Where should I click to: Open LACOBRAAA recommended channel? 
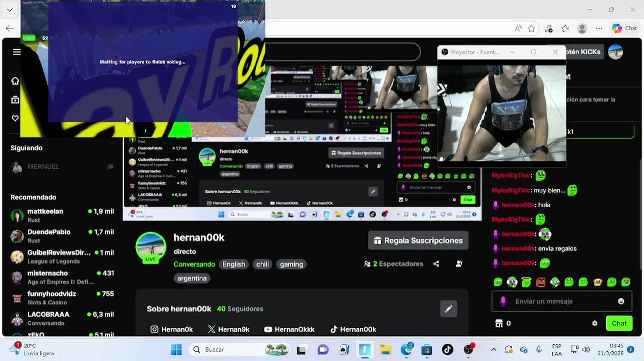(x=62, y=318)
